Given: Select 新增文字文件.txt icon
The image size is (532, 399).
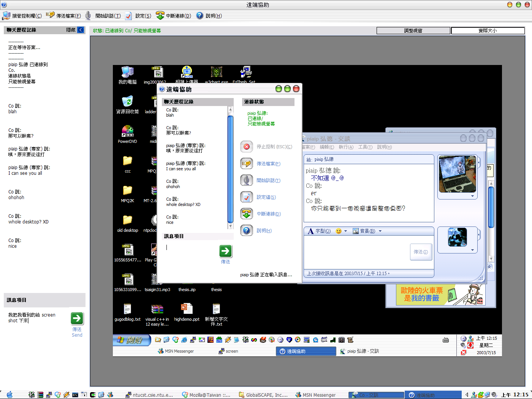Looking at the screenshot, I should coord(216,314).
